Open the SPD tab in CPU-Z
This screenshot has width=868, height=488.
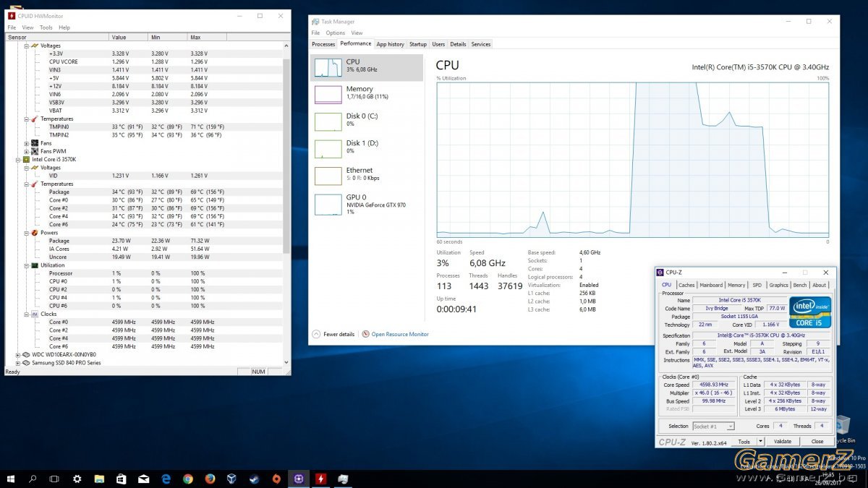(x=757, y=285)
